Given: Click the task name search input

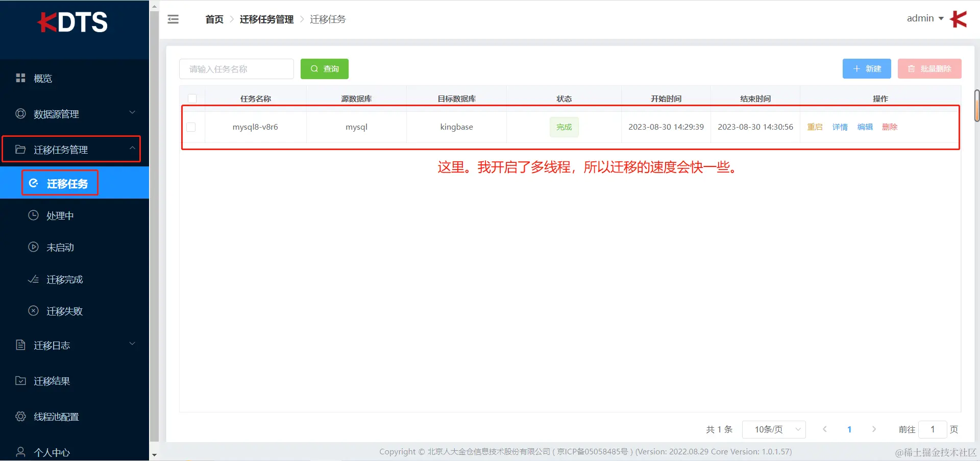Looking at the screenshot, I should click(236, 69).
